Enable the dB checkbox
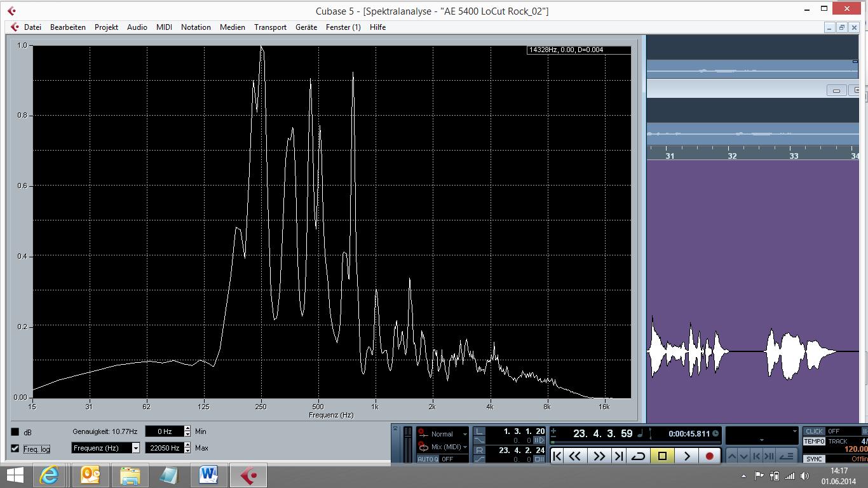 pyautogui.click(x=15, y=432)
